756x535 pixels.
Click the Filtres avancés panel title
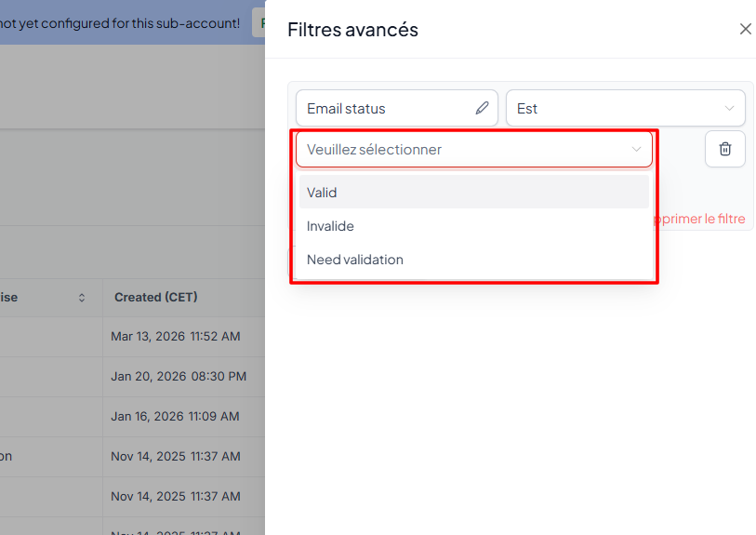coord(352,30)
